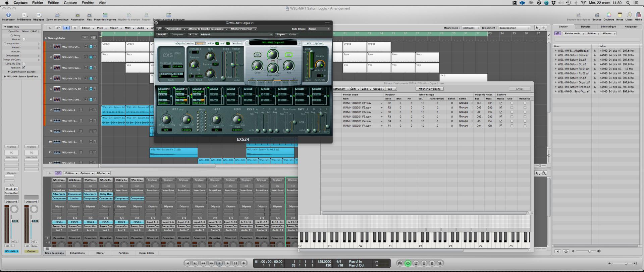
Task: Click the Bounce toolbar icon
Action: click(597, 15)
